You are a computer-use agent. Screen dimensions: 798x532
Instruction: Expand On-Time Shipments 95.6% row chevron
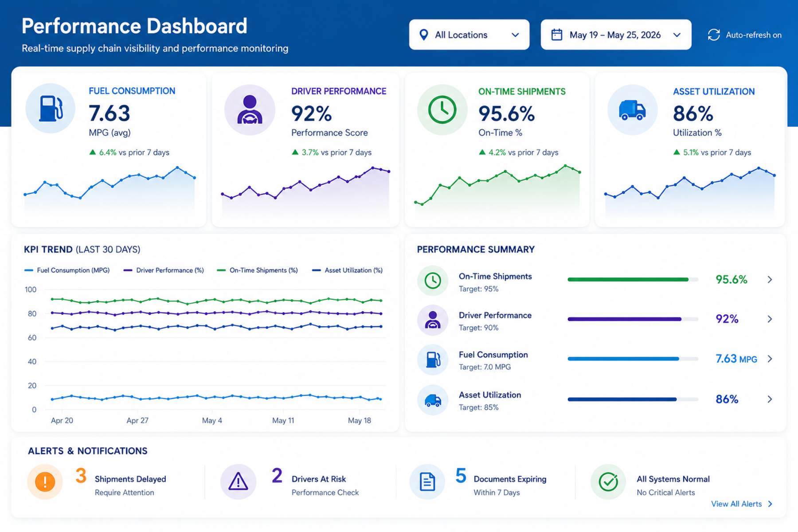point(770,280)
